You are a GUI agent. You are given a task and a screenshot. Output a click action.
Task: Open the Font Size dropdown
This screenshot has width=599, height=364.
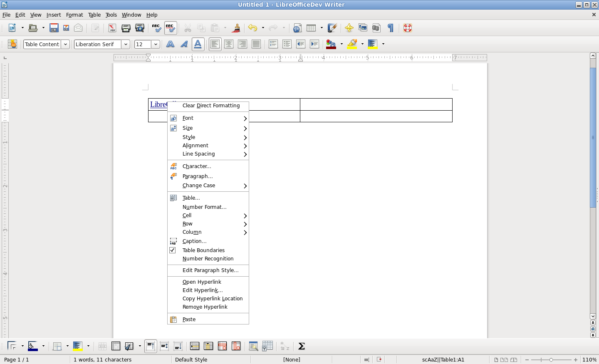(x=156, y=44)
